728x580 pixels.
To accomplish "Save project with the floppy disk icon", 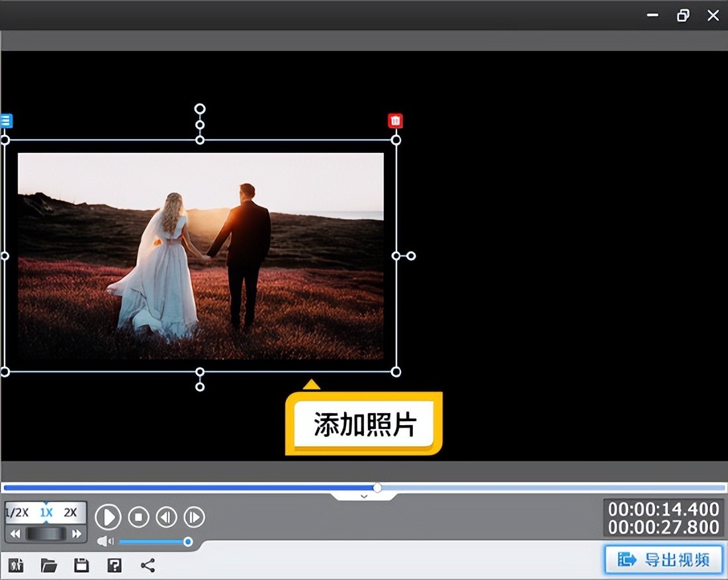I will pos(81,565).
